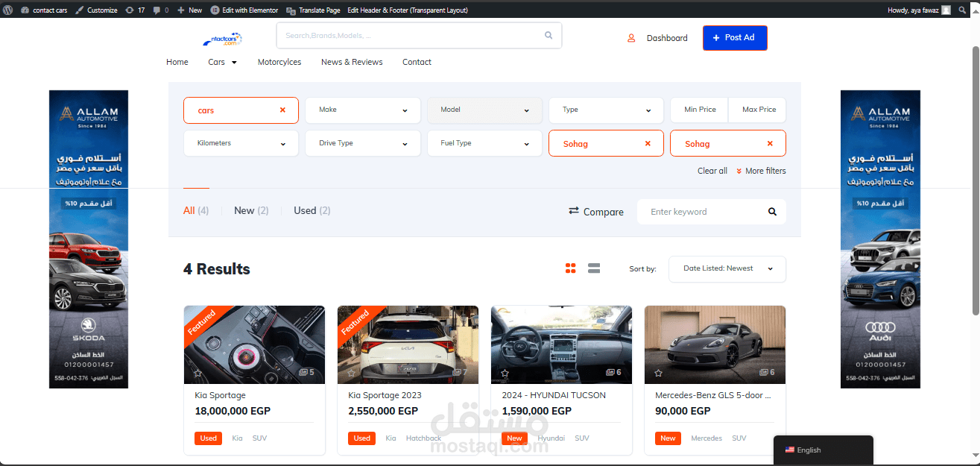The image size is (980, 466).
Task: Open the Drive Type dropdown
Action: 363,143
